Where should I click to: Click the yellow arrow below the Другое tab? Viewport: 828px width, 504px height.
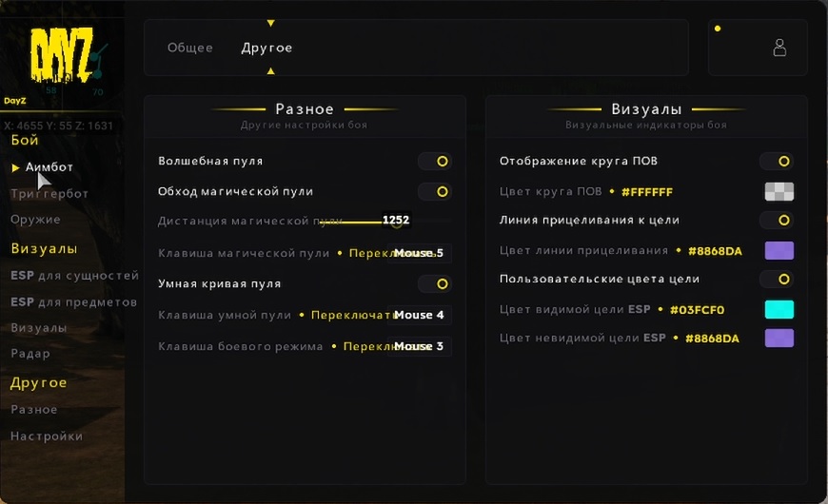pyautogui.click(x=270, y=71)
